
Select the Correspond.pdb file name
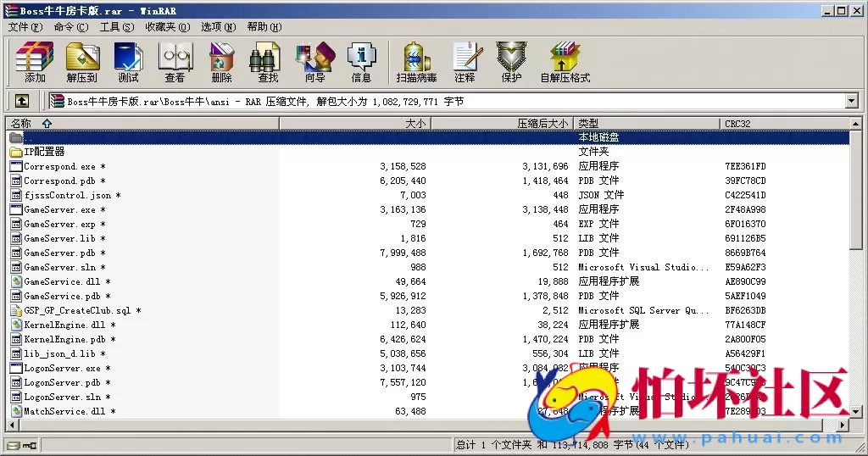click(x=59, y=181)
